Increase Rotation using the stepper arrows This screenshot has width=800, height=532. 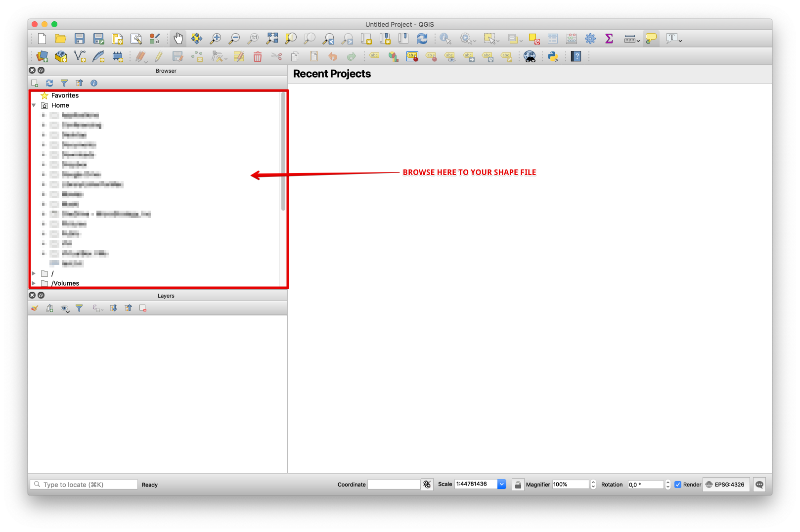(x=668, y=482)
